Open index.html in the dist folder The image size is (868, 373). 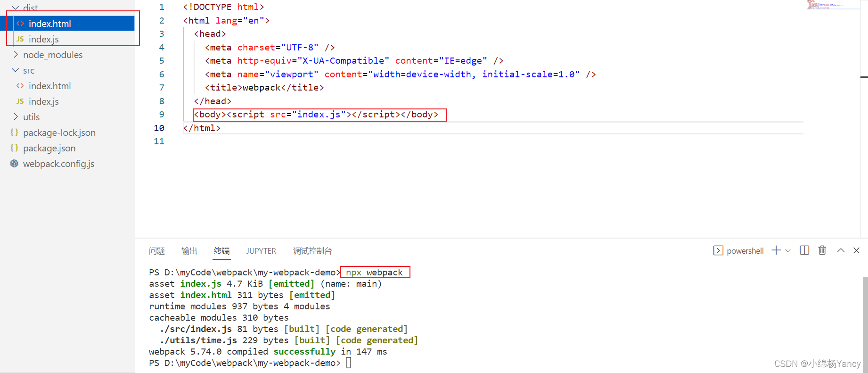(x=67, y=24)
